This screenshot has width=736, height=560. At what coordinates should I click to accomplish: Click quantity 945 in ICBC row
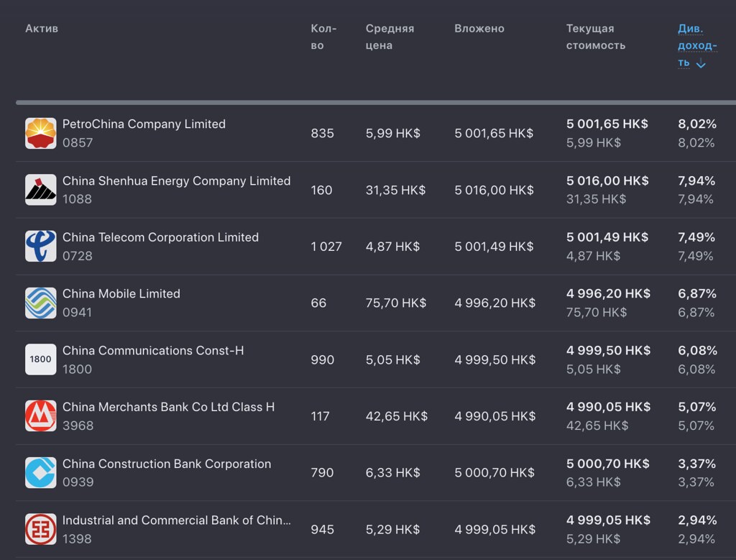(322, 530)
